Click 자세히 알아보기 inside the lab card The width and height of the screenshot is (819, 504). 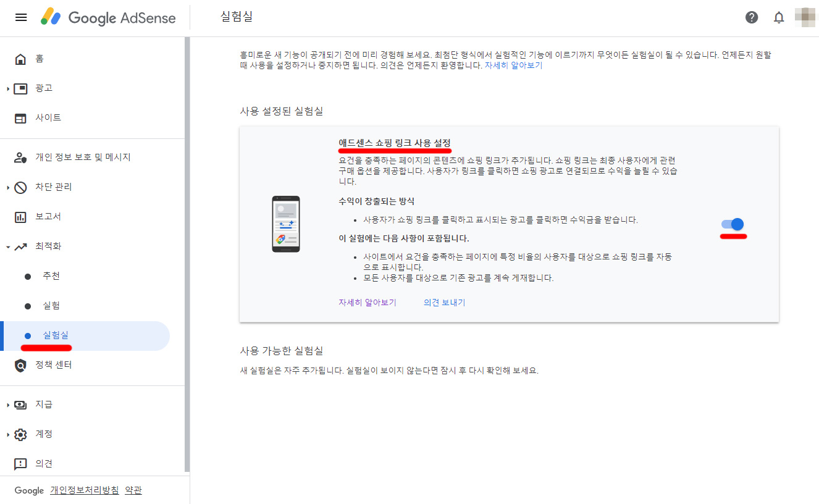[x=367, y=303]
